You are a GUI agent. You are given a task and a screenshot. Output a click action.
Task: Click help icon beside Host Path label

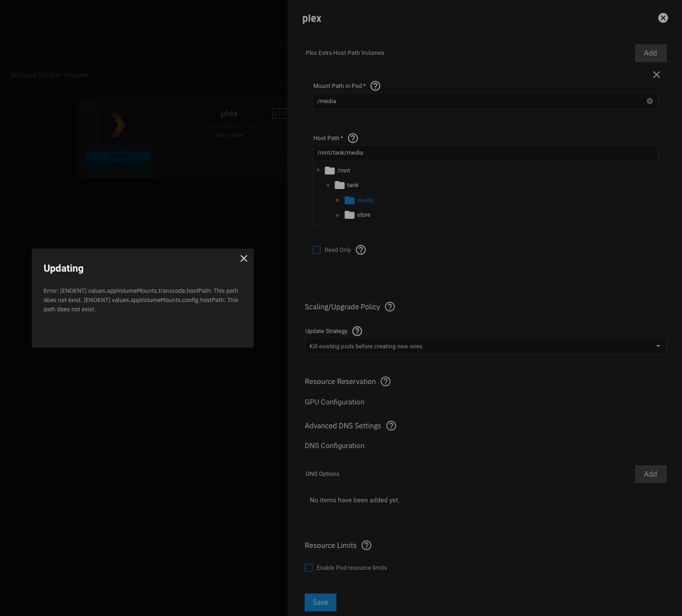click(x=353, y=138)
